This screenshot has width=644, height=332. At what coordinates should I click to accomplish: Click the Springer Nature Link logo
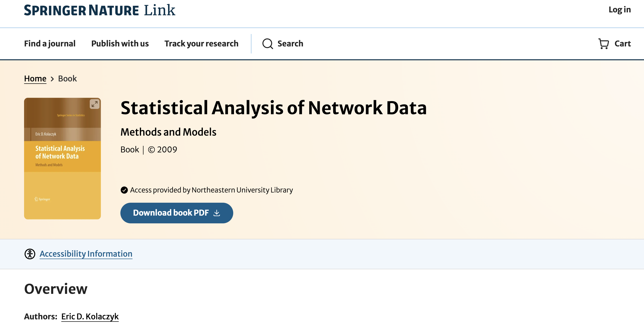tap(99, 10)
